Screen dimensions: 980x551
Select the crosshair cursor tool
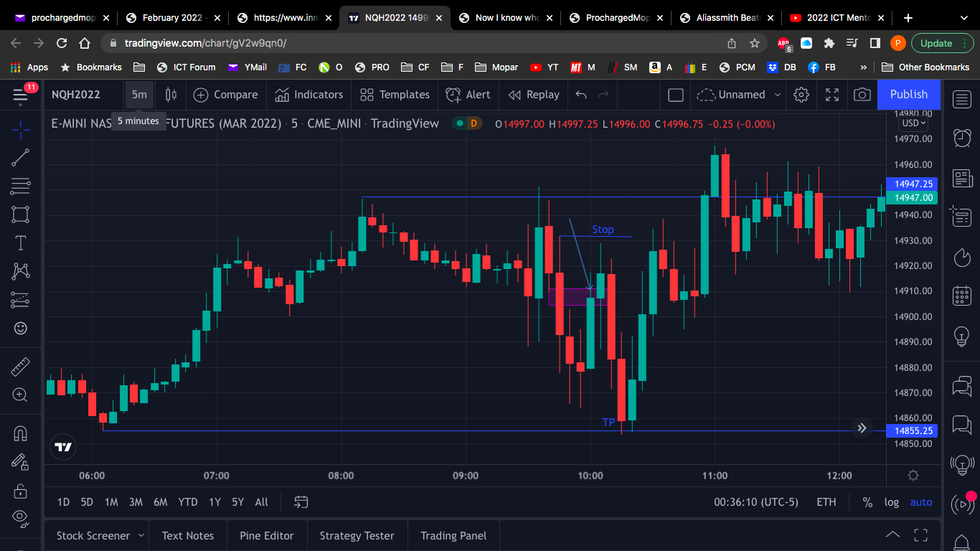(20, 130)
